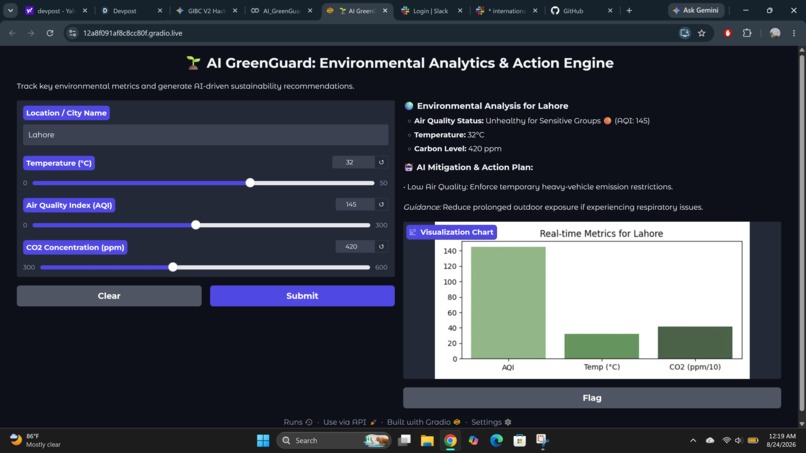Expand the tab search dropdown arrow
The width and height of the screenshot is (806, 453).
coord(10,10)
